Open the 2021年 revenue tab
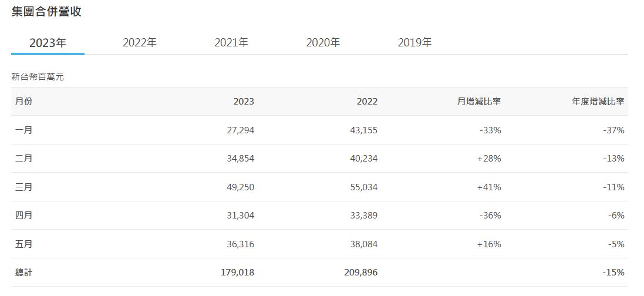The height and width of the screenshot is (296, 644). coord(231,43)
